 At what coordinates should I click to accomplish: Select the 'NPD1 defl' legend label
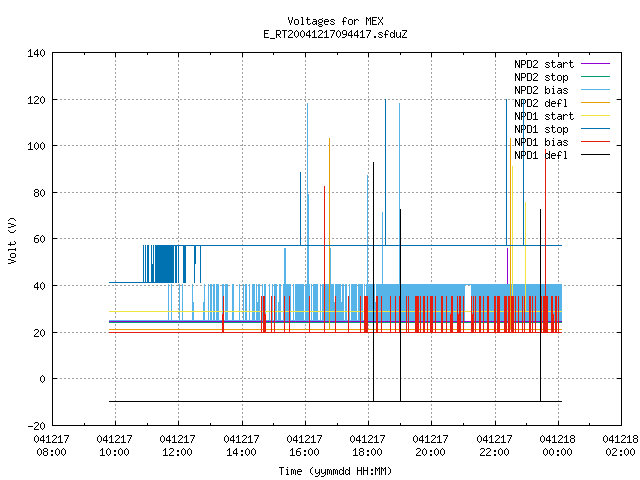(541, 156)
